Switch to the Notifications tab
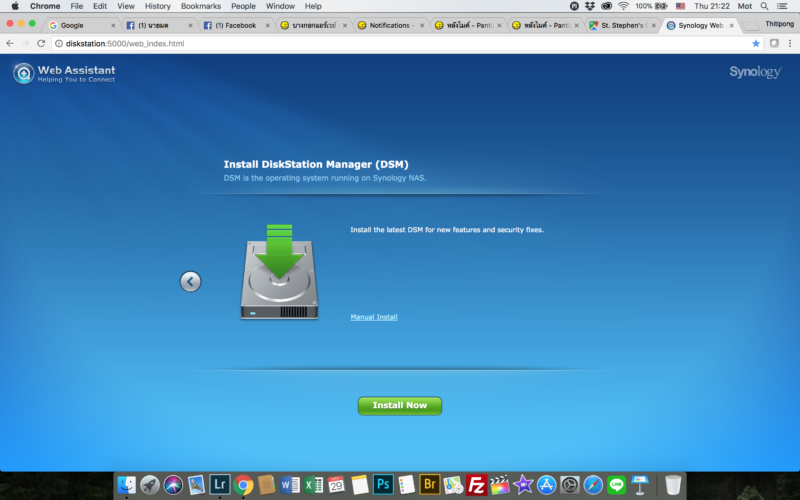 click(x=390, y=25)
